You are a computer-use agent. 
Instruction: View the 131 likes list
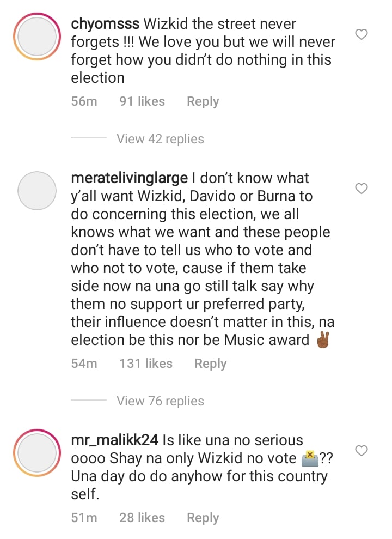pos(146,364)
